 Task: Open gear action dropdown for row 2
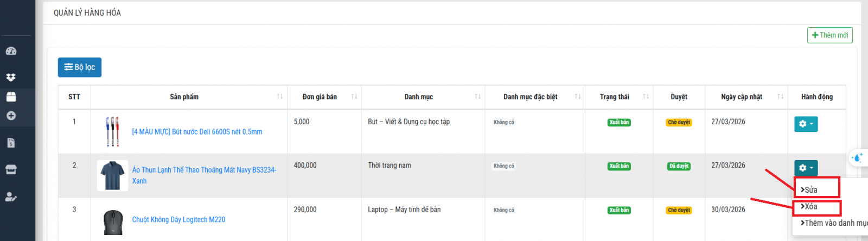pos(806,168)
